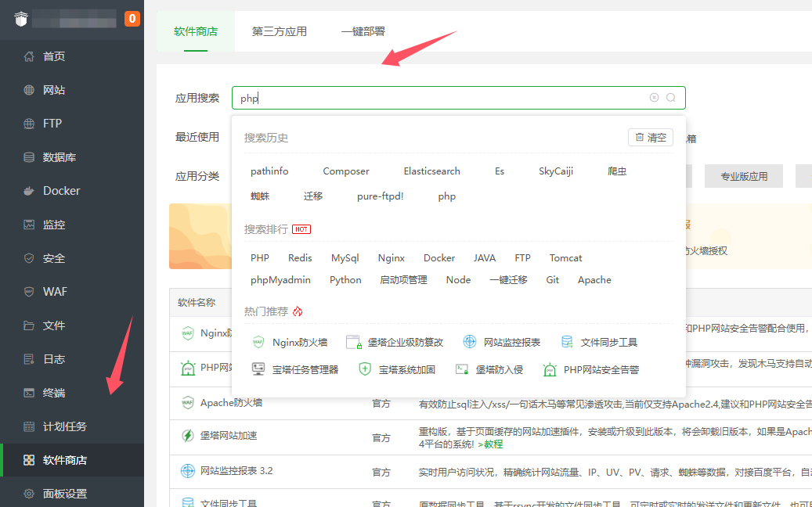Select Elasticsearch from search history

click(x=432, y=171)
